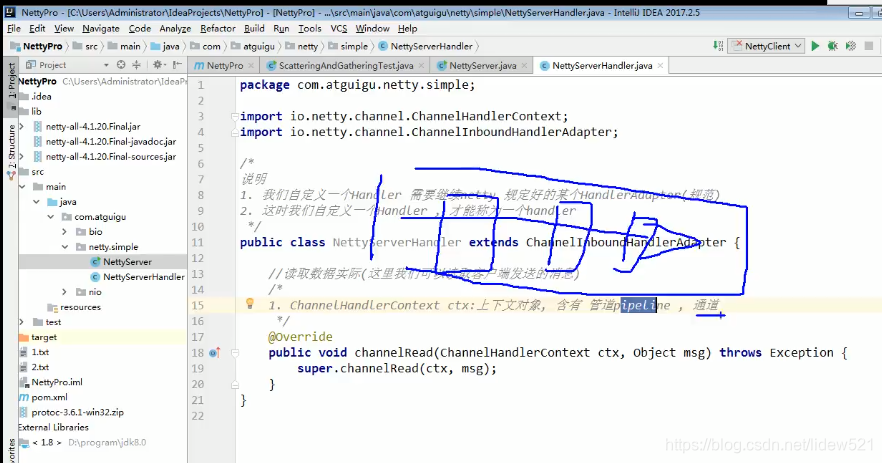
Task: Click NettyPro breadcrumb in navigation bar
Action: (x=37, y=46)
